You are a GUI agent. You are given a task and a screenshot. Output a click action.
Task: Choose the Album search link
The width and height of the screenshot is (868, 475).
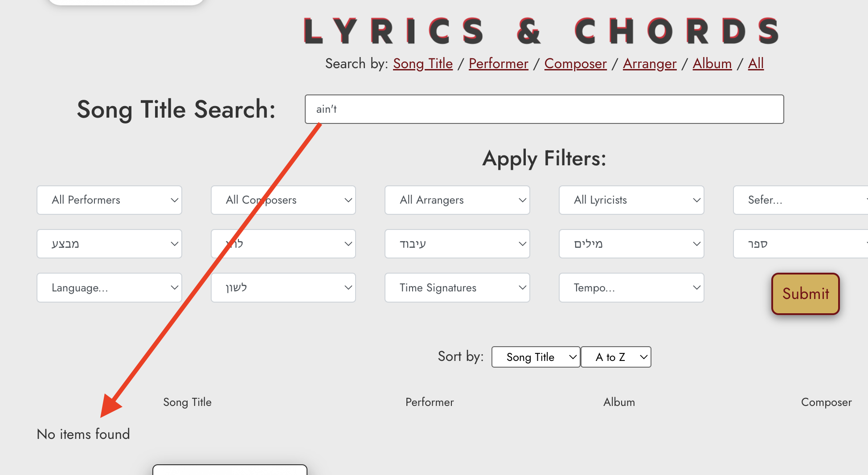712,64
